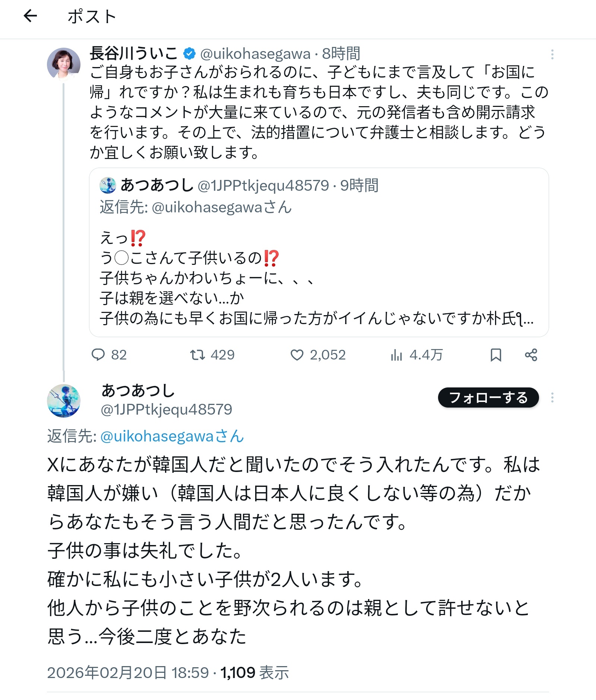Like the post with the heart icon
Viewport: 596px width, 700px height.
297,355
